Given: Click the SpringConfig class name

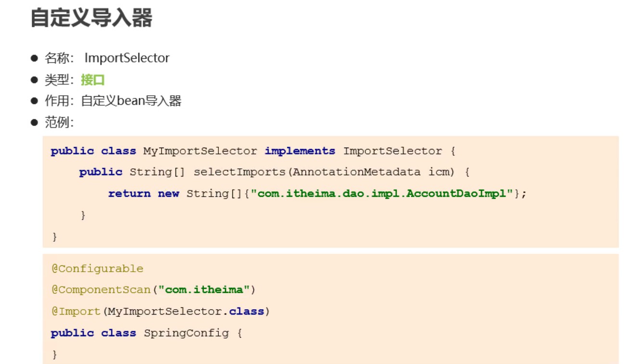Looking at the screenshot, I should click(x=186, y=333).
